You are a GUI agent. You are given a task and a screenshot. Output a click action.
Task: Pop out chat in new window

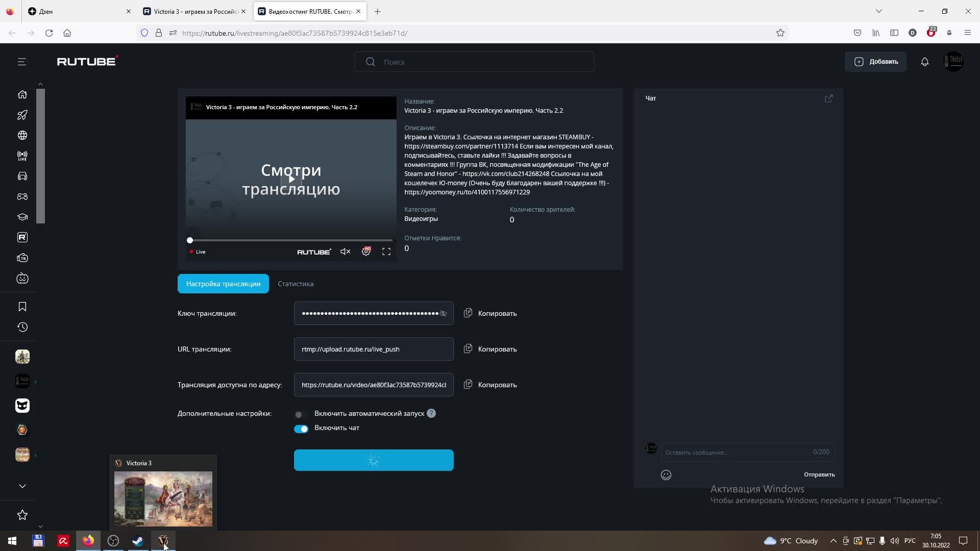(828, 98)
